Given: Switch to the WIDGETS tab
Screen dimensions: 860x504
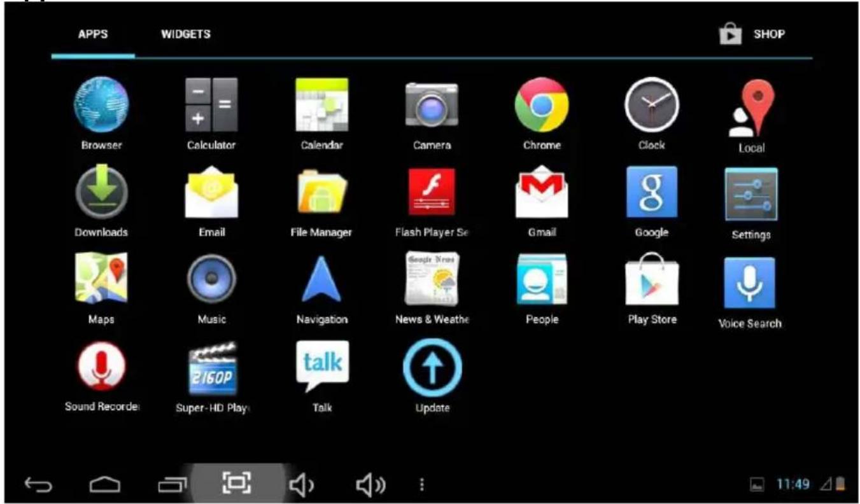Looking at the screenshot, I should tap(185, 34).
